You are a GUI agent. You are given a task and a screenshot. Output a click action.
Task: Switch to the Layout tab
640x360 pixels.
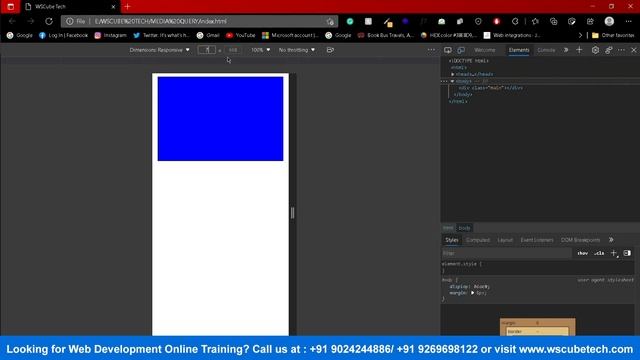(505, 240)
